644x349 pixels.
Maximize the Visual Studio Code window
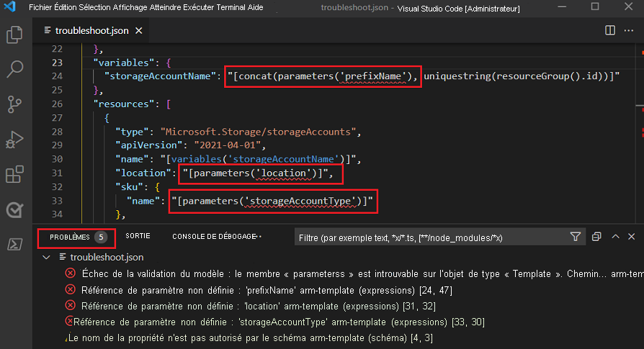tap(595, 7)
